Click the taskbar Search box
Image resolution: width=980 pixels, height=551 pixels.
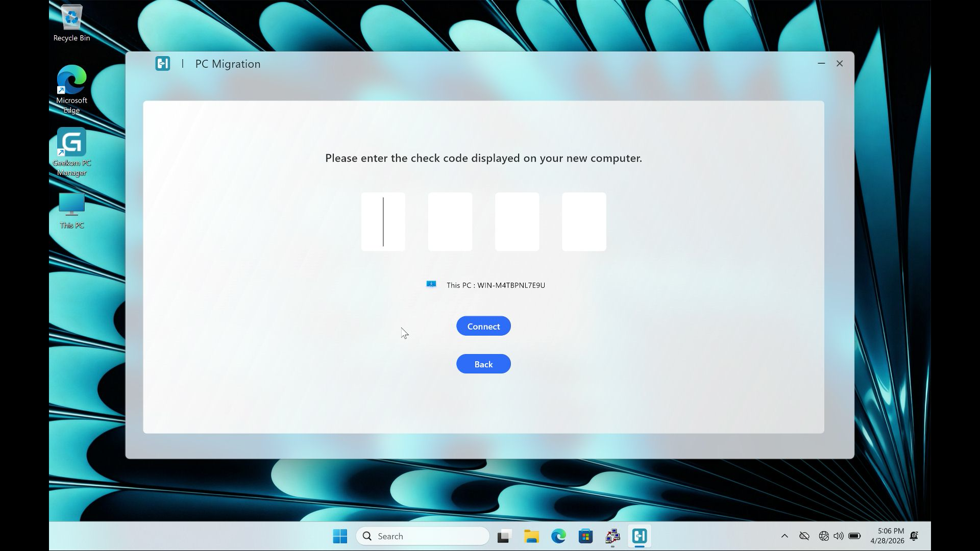tap(423, 536)
